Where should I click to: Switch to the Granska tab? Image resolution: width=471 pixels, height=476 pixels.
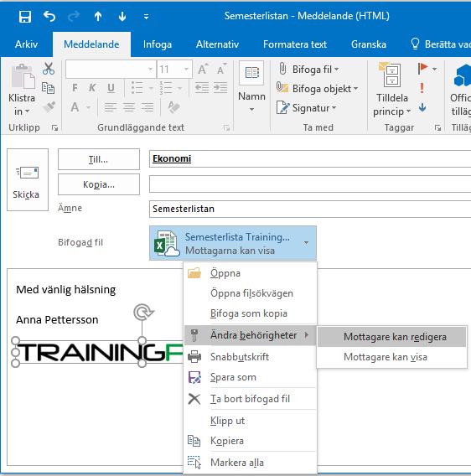coord(369,44)
